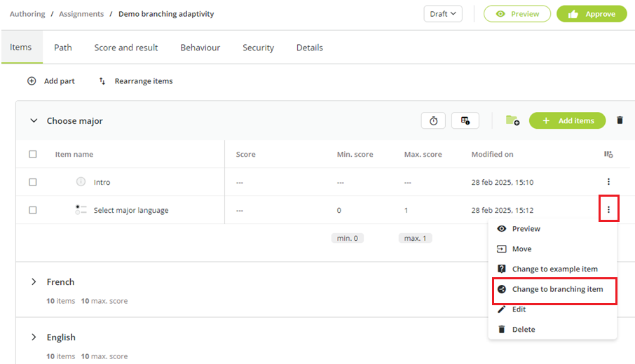This screenshot has width=635, height=364.
Task: Expand the French part
Action: (x=34, y=282)
